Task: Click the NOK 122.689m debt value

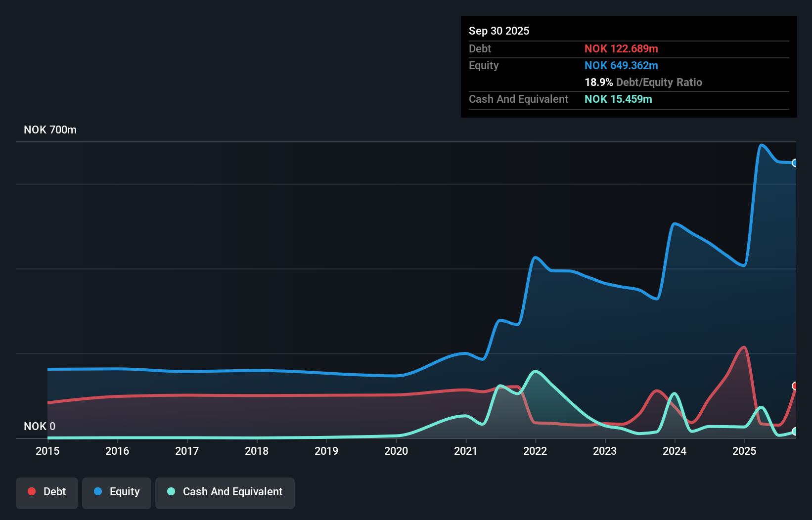Action: [x=622, y=48]
